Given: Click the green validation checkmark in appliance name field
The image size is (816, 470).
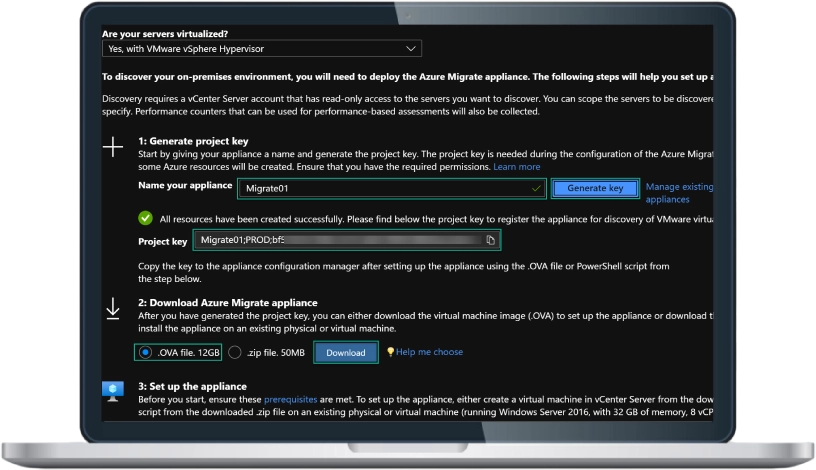Looking at the screenshot, I should click(x=536, y=188).
